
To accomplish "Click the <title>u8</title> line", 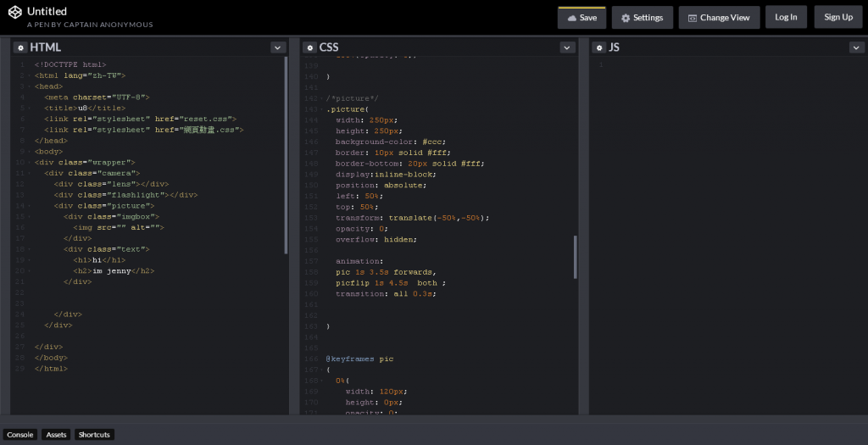I will pyautogui.click(x=85, y=108).
